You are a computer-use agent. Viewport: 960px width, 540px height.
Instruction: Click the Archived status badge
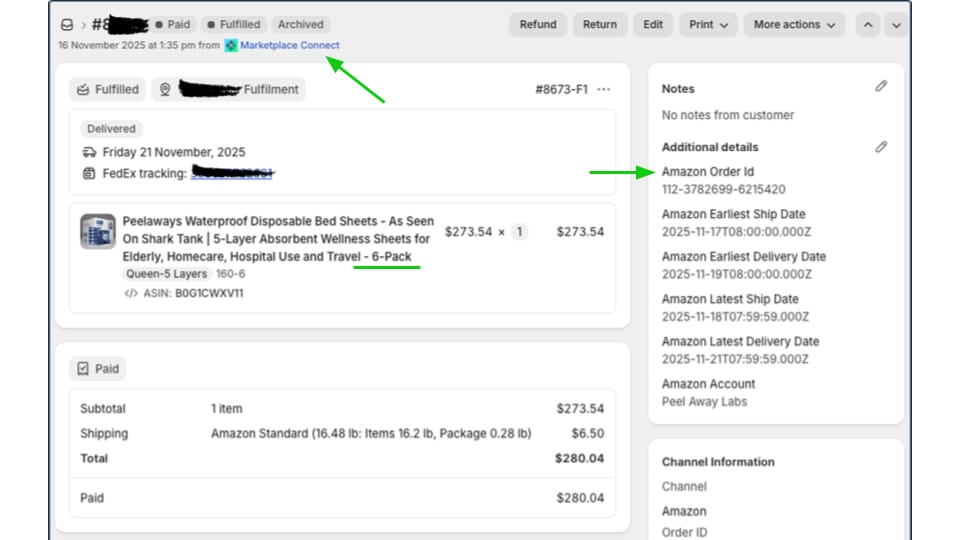(301, 24)
